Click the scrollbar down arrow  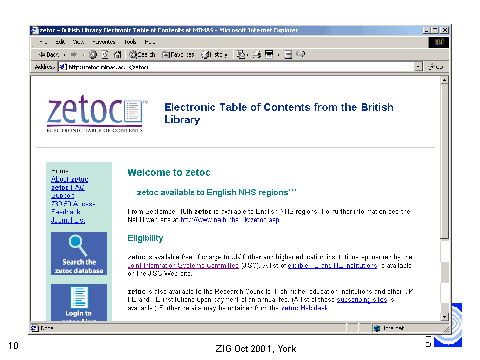pos(444,317)
